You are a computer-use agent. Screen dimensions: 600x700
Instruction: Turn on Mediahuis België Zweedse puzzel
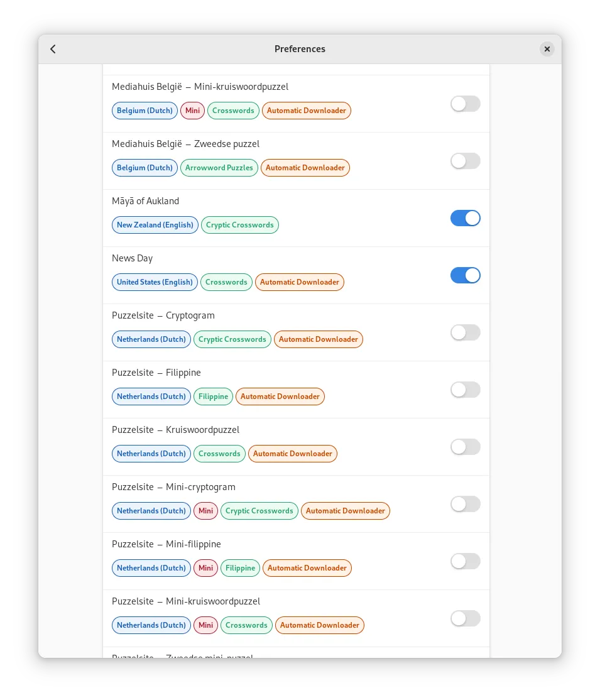click(465, 161)
